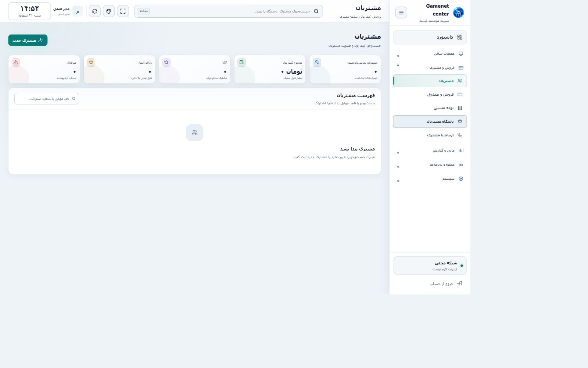588x368 pixels.
Task: Click the wallet icon on مجموع کیف پول card
Action: tap(241, 62)
